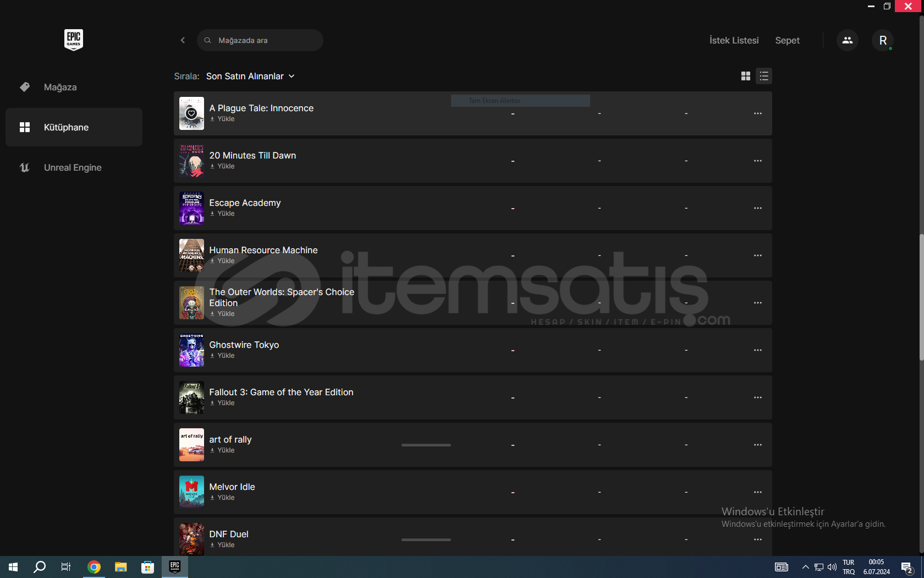Open more options for A Plague Tale: Innocence
Viewport: 924px width, 578px height.
758,113
